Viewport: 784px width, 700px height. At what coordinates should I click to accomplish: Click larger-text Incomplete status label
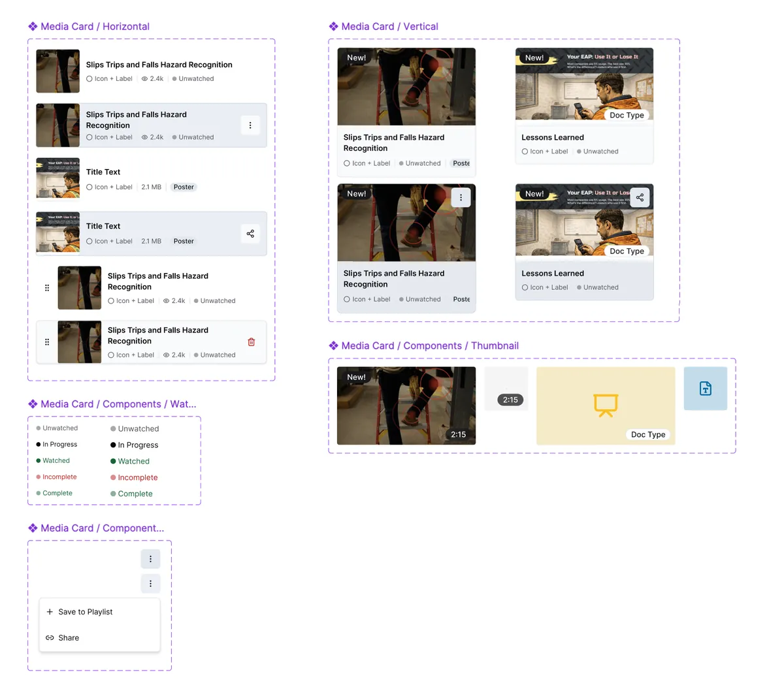tap(134, 478)
